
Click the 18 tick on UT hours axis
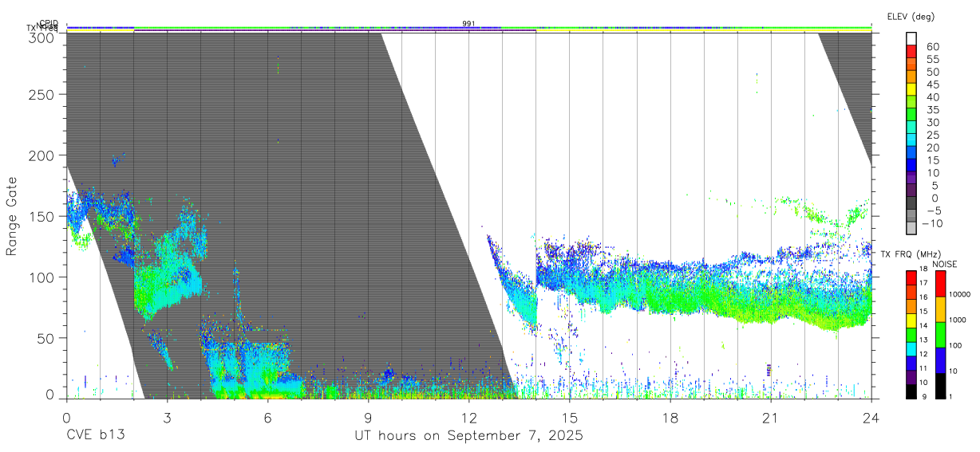point(670,418)
